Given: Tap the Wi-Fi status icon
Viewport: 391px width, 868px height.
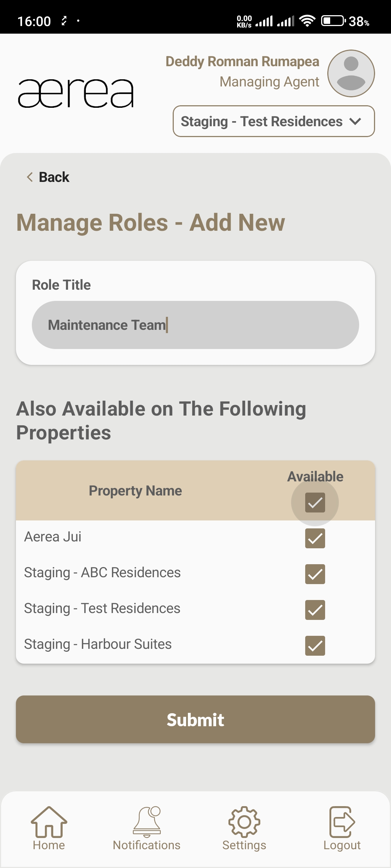Looking at the screenshot, I should [x=307, y=21].
